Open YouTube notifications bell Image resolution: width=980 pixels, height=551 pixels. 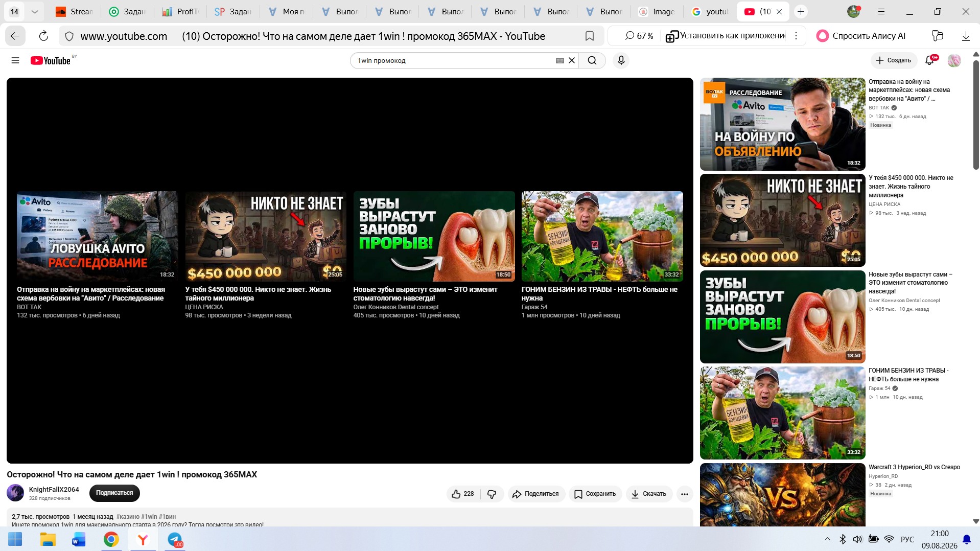930,60
